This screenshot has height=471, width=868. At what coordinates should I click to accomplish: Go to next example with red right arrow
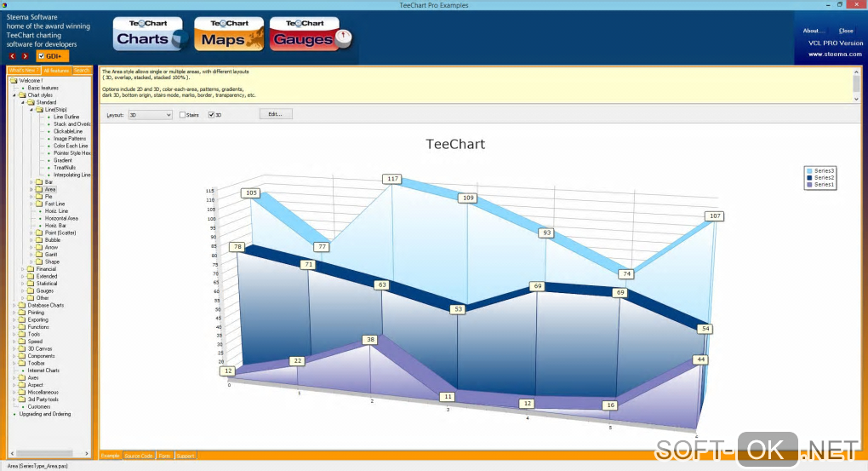click(x=25, y=56)
